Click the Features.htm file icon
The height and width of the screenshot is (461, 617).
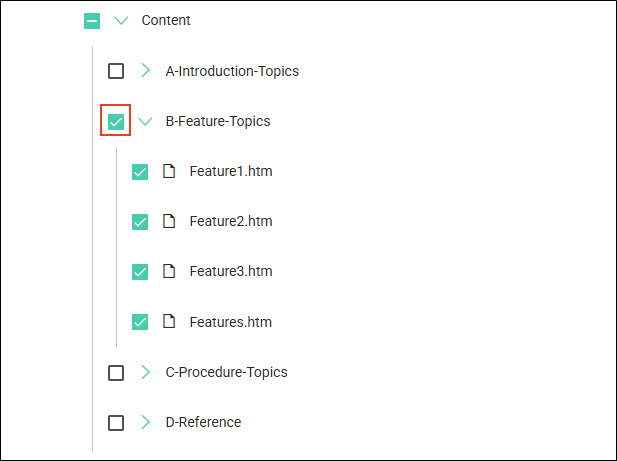pos(170,322)
